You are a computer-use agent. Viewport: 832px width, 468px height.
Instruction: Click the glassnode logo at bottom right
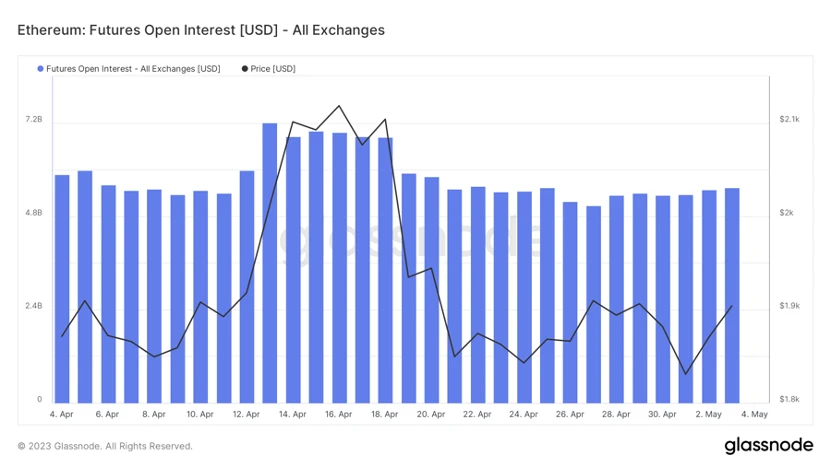tap(768, 445)
